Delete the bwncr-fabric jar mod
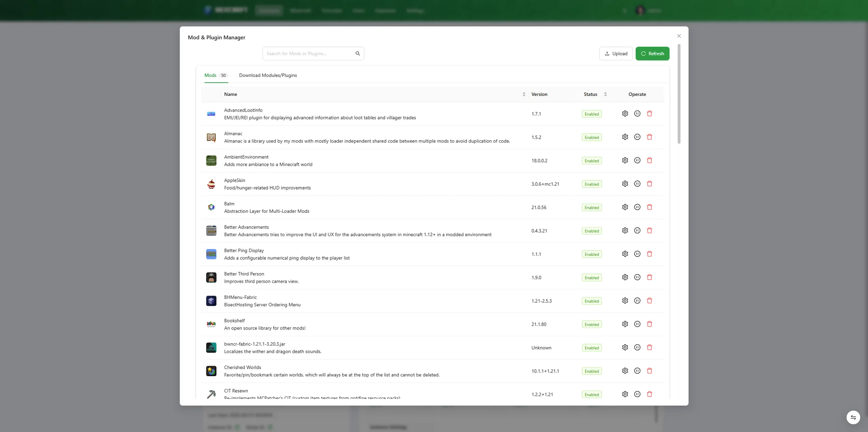Viewport: 868px width, 432px height. (x=649, y=347)
